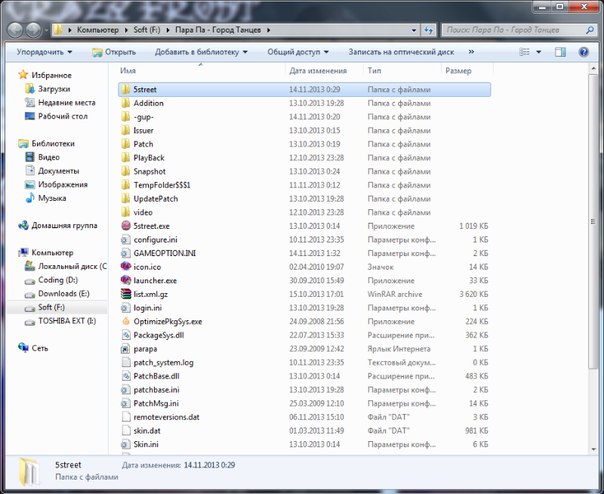This screenshot has width=604, height=494.
Task: Click the 5street.exe application icon
Action: point(126,226)
